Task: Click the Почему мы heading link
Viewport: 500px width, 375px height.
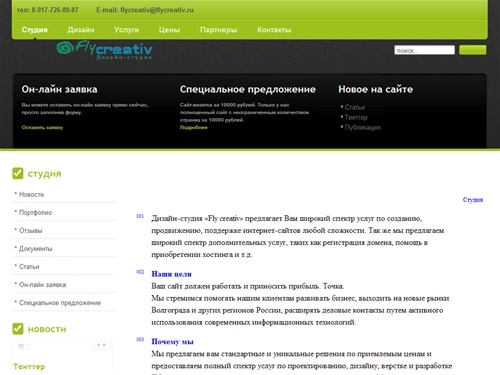Action: tap(172, 342)
